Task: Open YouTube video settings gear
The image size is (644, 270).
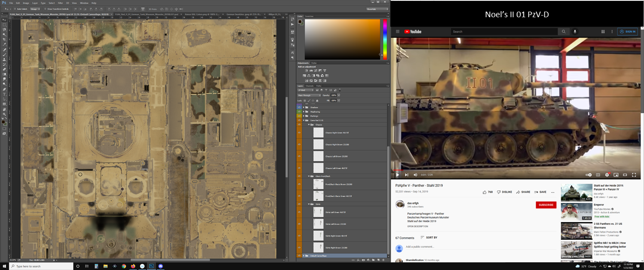Action: pyautogui.click(x=607, y=175)
